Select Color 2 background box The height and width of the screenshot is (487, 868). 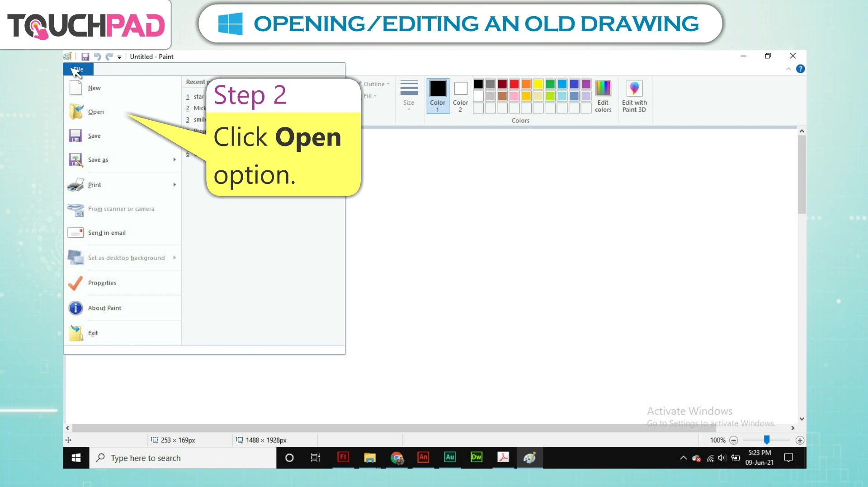(460, 96)
